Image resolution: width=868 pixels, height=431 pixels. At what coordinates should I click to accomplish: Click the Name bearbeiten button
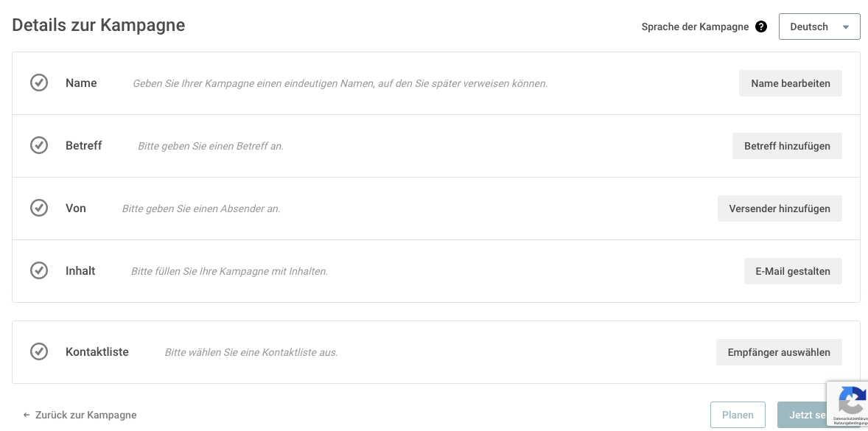tap(790, 83)
